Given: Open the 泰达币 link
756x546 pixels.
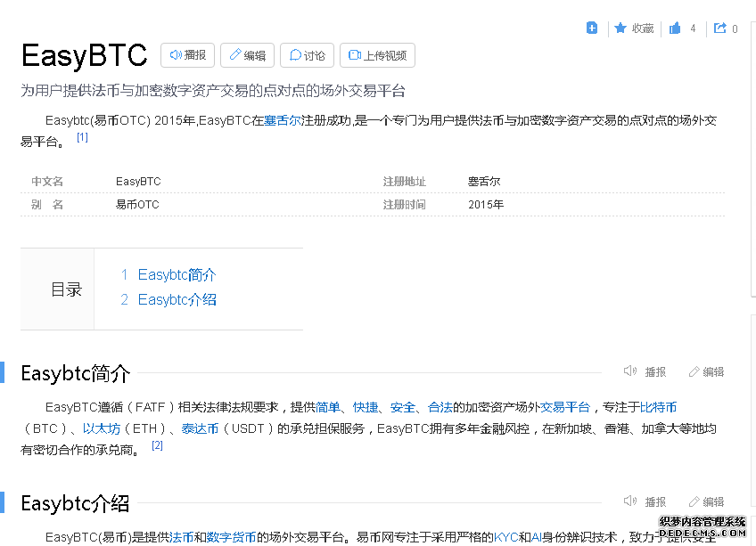Looking at the screenshot, I should (200, 429).
